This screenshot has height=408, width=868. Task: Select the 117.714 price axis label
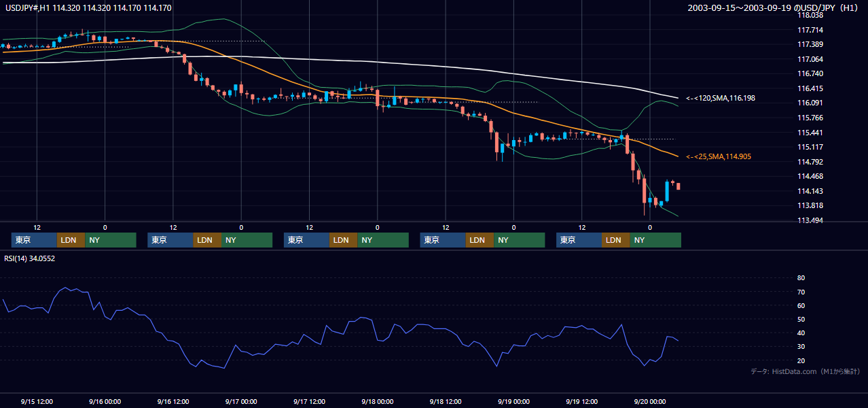[x=810, y=30]
